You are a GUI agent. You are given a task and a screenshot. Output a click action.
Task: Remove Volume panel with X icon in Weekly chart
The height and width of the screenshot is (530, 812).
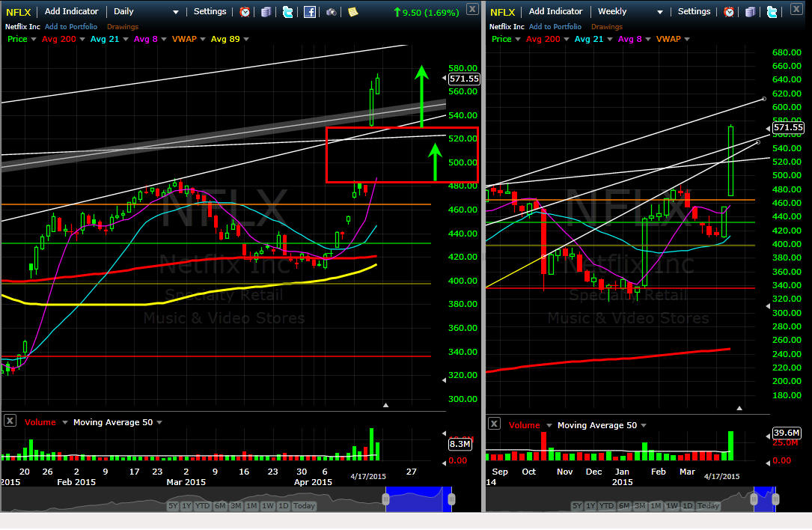pos(494,424)
